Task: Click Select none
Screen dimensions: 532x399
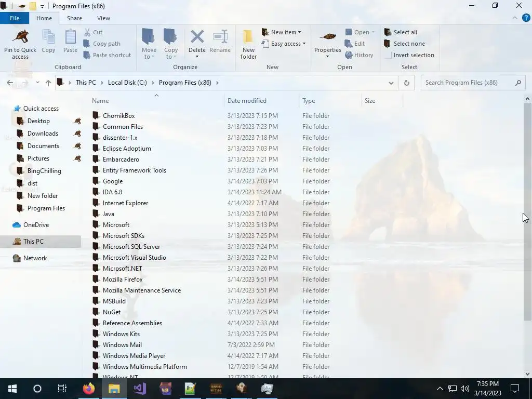Action: pos(404,44)
